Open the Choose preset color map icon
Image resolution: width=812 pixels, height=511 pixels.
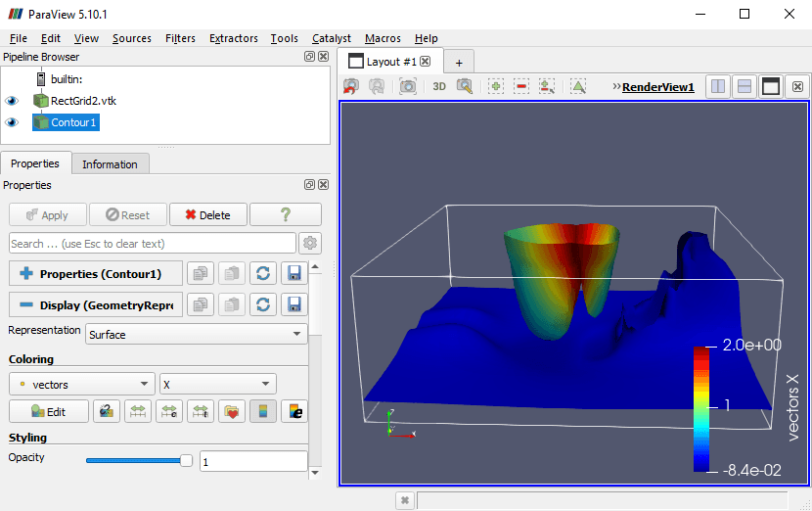pos(232,412)
